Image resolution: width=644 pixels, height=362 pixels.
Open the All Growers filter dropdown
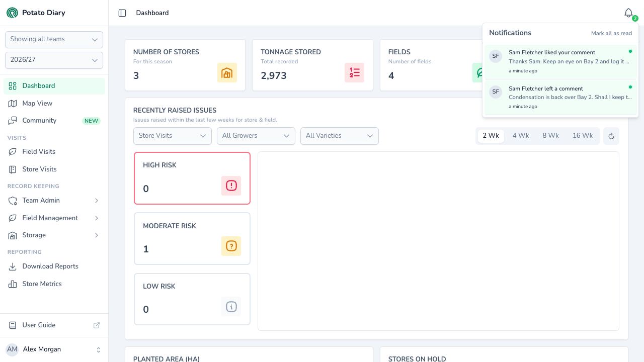click(256, 136)
